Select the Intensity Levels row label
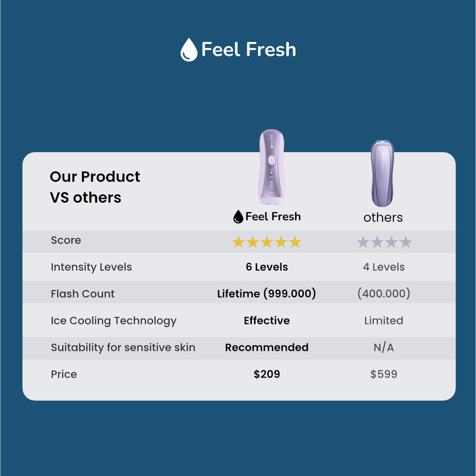476x476 pixels. 91,267
